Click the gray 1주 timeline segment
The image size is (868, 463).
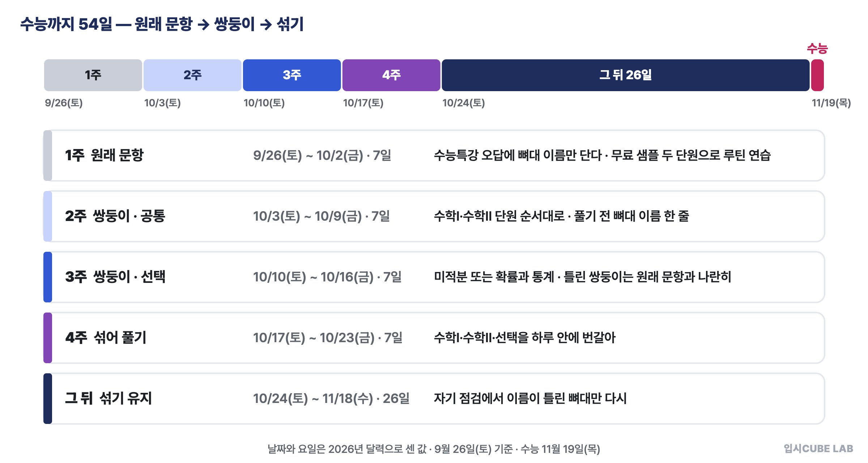[x=93, y=75]
